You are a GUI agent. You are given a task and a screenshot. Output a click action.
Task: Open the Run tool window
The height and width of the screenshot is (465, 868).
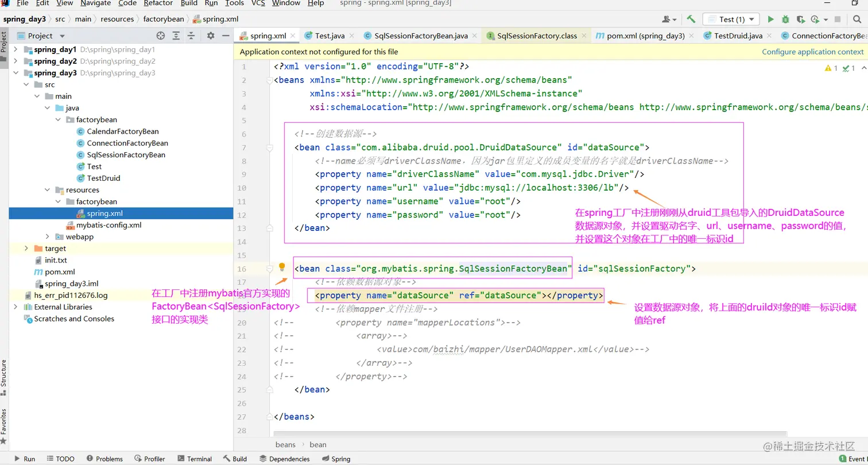[x=24, y=459]
